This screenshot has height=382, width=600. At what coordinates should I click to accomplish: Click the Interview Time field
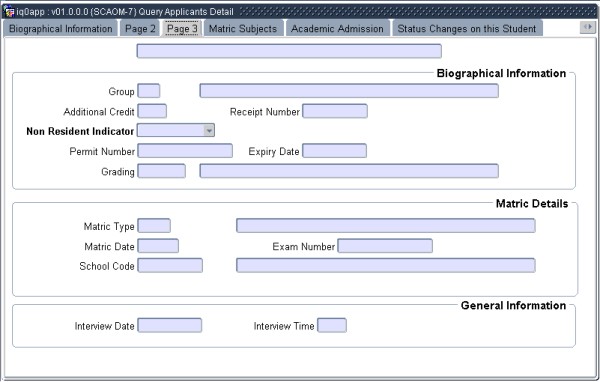(x=332, y=325)
